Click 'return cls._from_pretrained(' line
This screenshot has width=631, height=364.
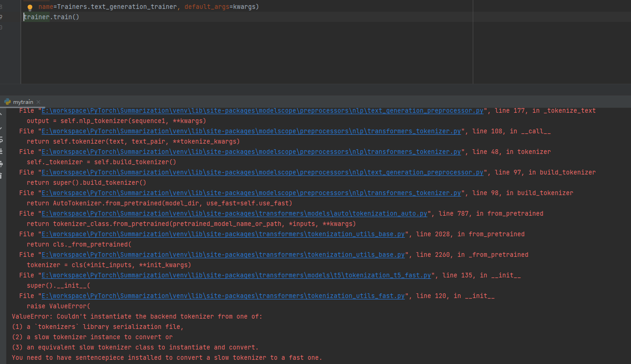pos(80,245)
